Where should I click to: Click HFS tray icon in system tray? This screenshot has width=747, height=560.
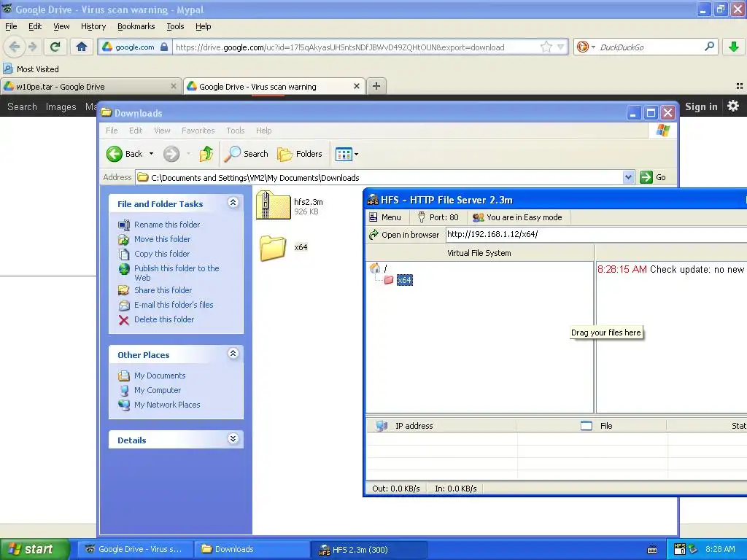(x=680, y=550)
